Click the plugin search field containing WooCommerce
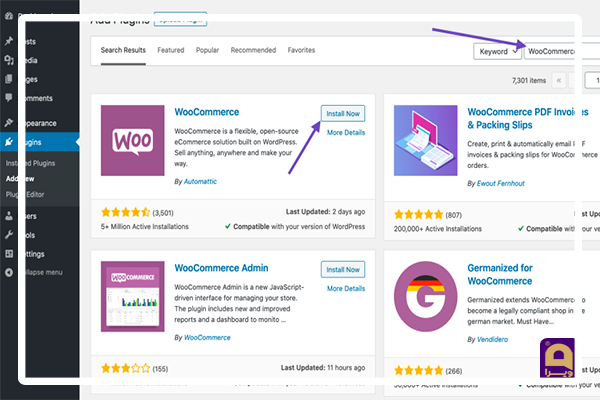Viewport: 600px width, 400px height. coord(562,51)
